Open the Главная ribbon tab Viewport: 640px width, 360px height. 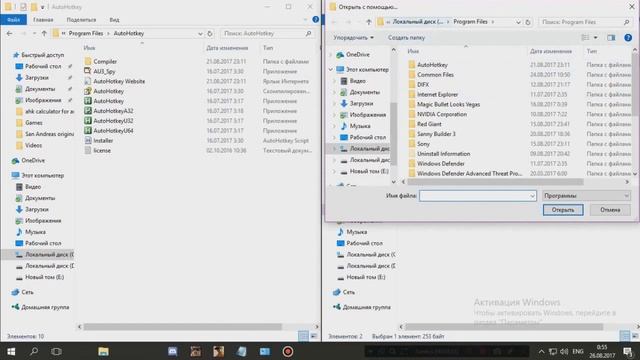coord(43,20)
